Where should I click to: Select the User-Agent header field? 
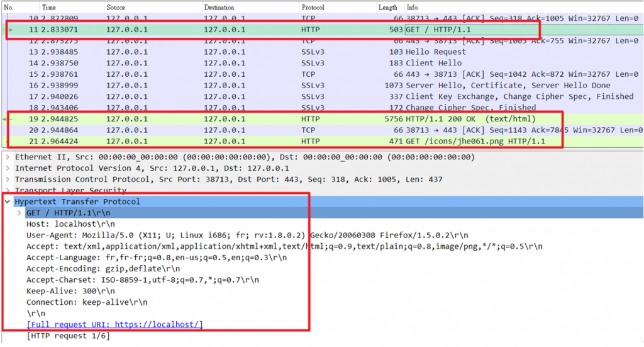pyautogui.click(x=247, y=235)
